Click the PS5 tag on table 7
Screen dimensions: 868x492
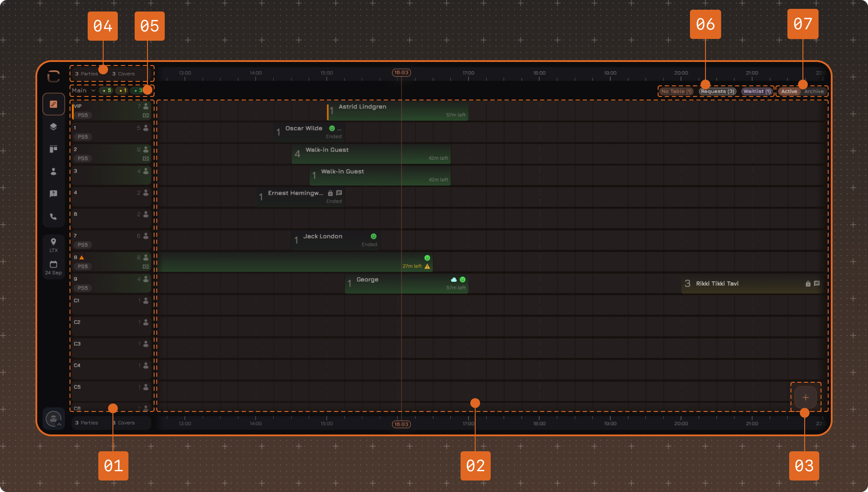(83, 245)
